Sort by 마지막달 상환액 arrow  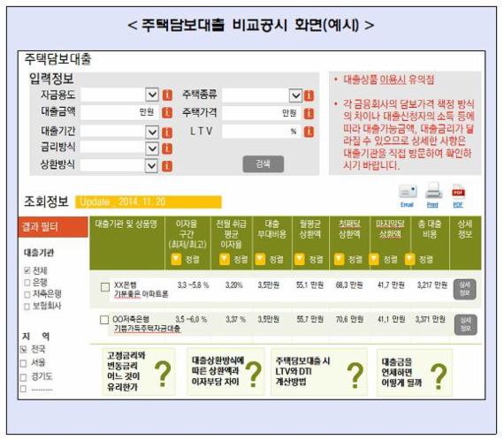coord(374,259)
